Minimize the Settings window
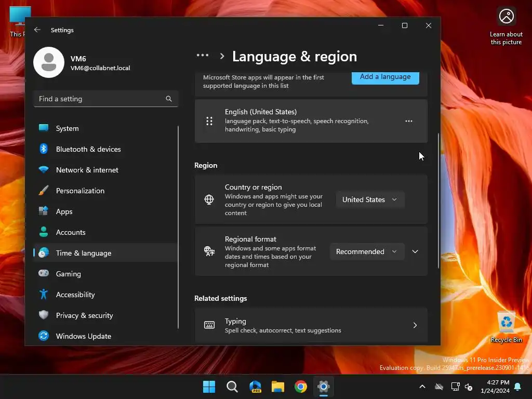 click(381, 25)
